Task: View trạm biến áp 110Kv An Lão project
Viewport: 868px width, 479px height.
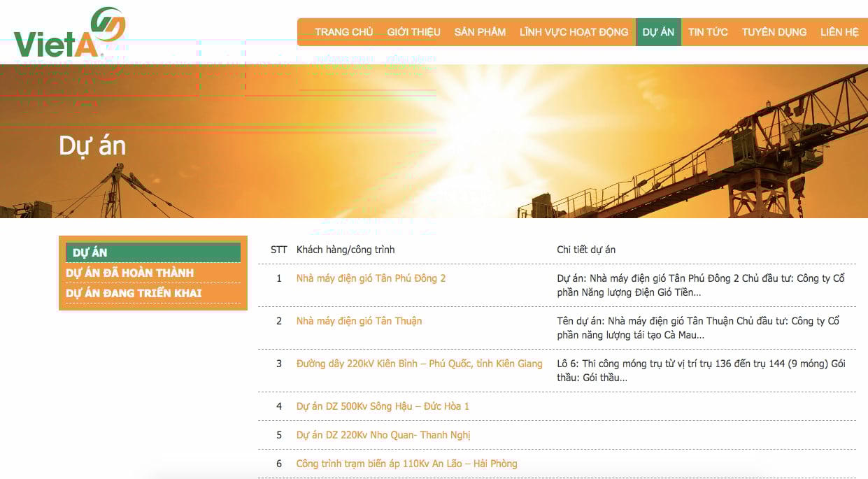Action: (406, 464)
